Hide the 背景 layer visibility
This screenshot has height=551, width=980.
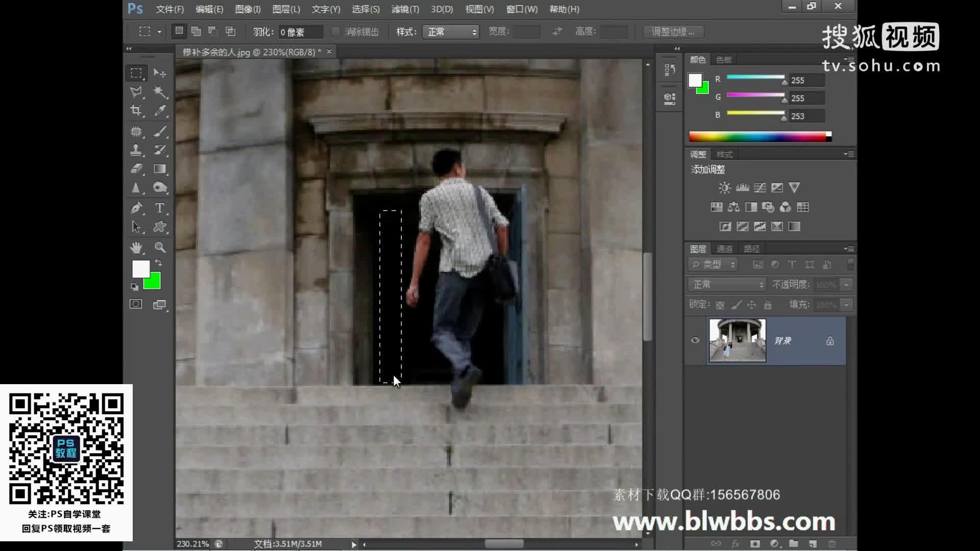695,340
